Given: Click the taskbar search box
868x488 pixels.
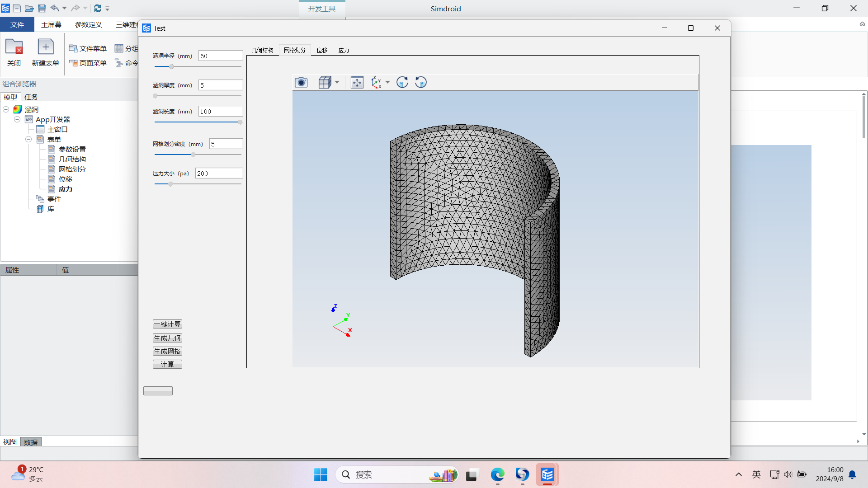Looking at the screenshot, I should [x=397, y=474].
